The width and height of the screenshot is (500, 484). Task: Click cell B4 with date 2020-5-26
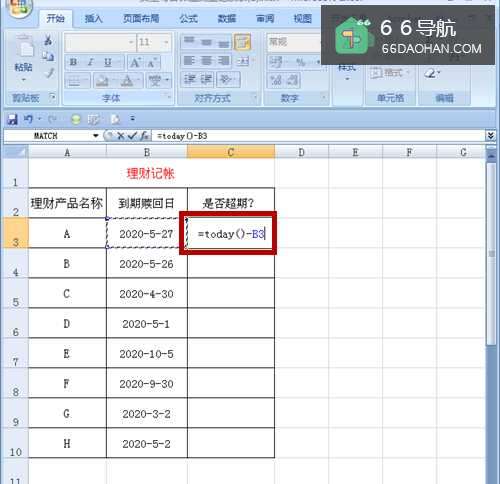[x=147, y=264]
